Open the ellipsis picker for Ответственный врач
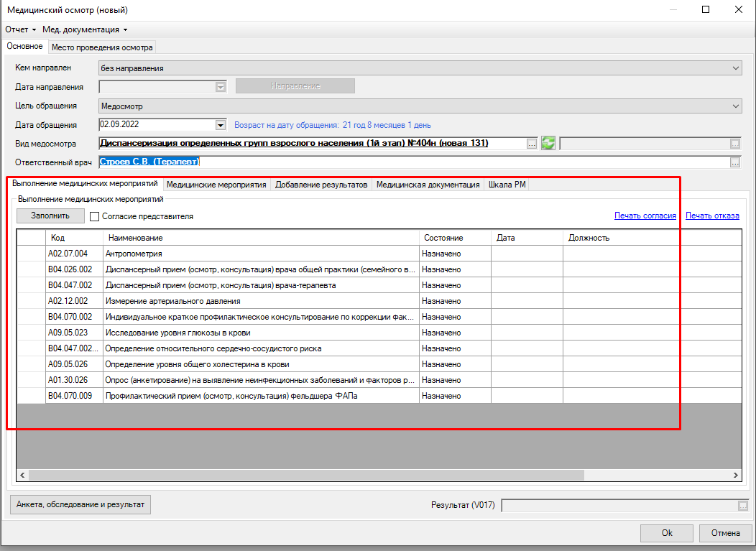The width and height of the screenshot is (756, 551). tap(734, 162)
